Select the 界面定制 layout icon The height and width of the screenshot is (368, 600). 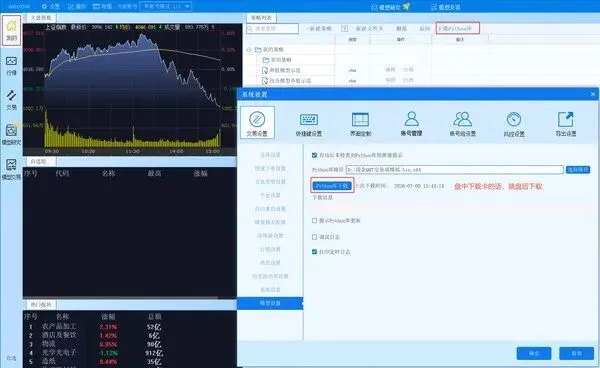click(360, 124)
